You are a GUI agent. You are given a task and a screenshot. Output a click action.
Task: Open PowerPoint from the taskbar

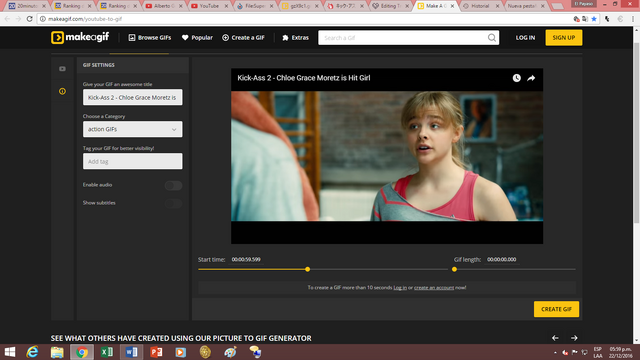tap(156, 352)
